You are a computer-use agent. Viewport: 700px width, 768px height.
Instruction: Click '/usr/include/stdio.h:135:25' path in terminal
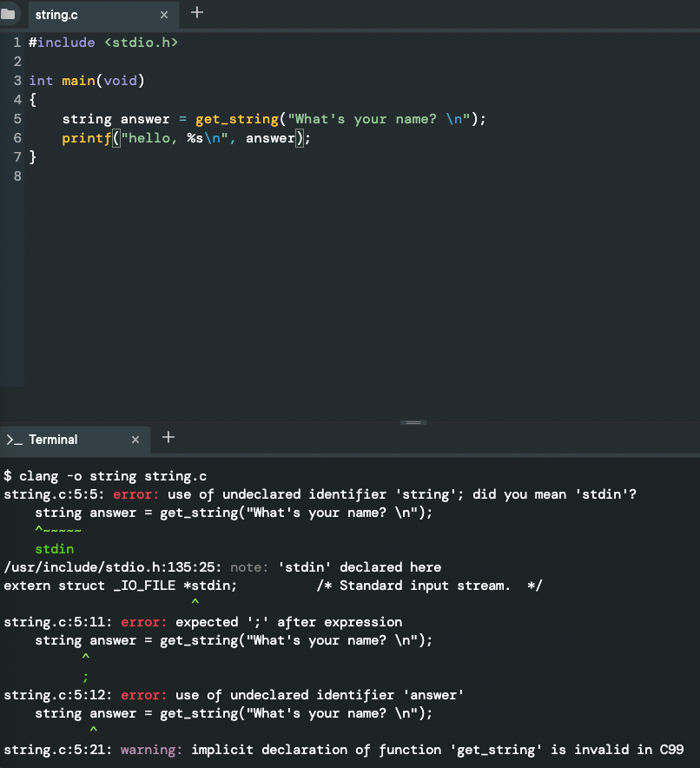[x=112, y=567]
